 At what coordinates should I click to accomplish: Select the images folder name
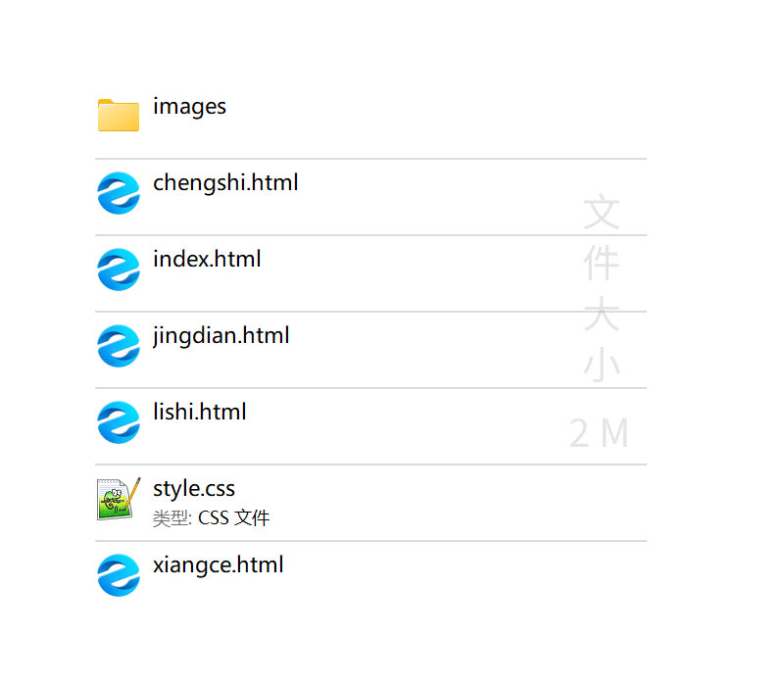point(189,106)
